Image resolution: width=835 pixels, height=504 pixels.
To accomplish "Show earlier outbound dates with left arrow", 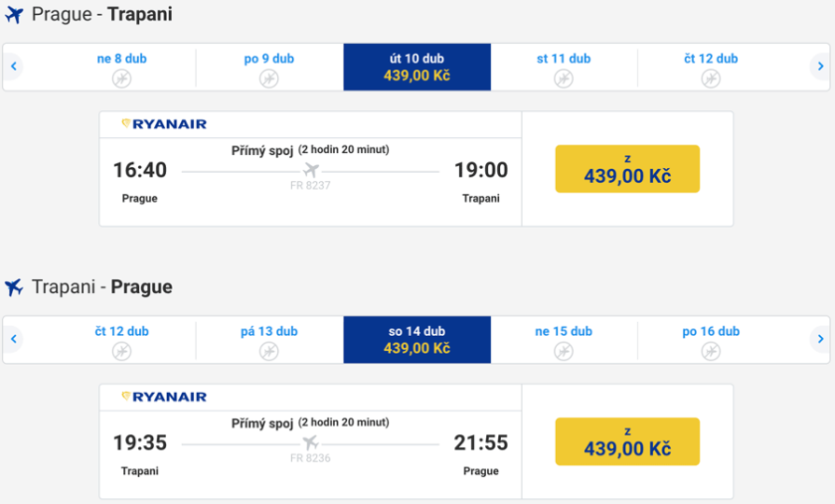I will pos(14,67).
